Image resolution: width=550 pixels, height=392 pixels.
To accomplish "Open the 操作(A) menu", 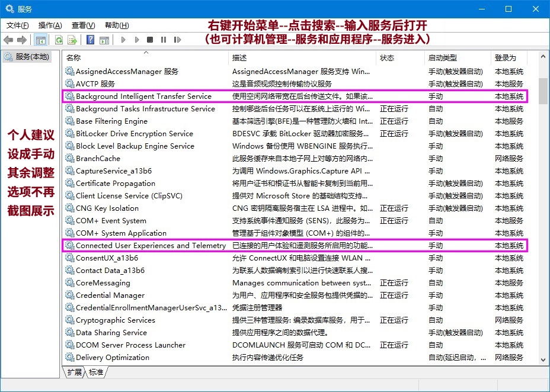I will (50, 25).
